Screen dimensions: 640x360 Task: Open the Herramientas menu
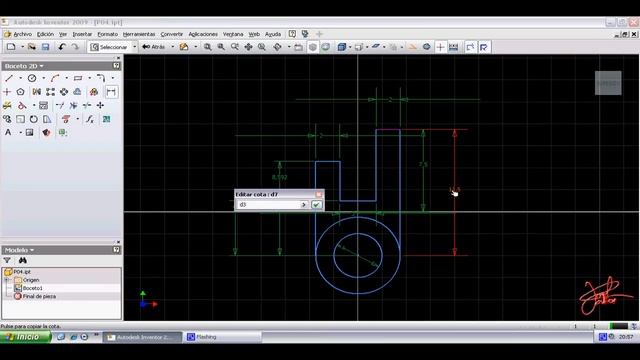point(139,34)
